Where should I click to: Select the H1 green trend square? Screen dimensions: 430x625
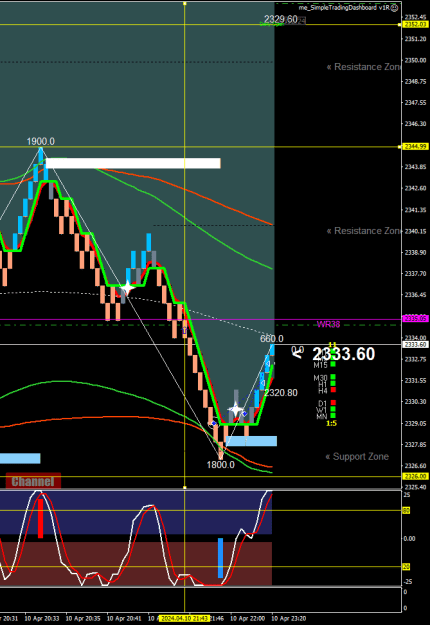pos(333,383)
